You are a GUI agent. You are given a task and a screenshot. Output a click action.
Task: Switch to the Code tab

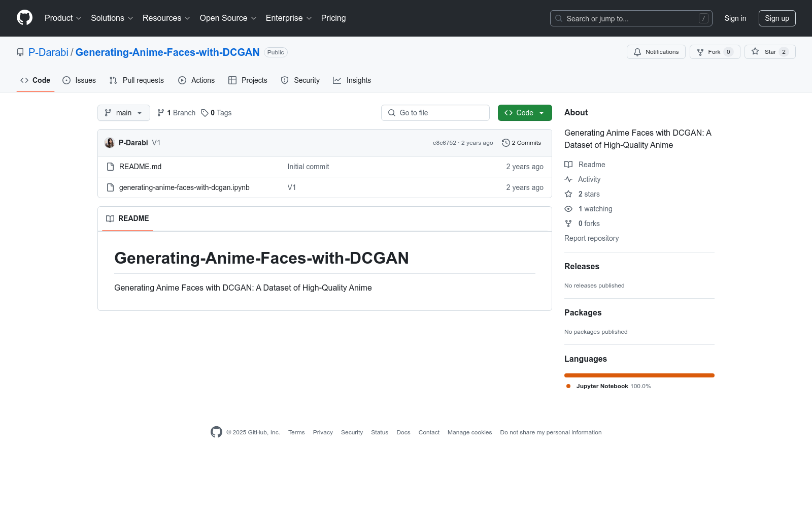coord(36,80)
